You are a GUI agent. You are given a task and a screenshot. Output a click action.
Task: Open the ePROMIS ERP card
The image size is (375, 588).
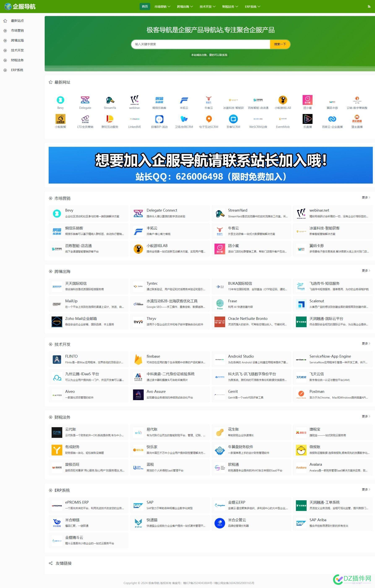point(89,505)
